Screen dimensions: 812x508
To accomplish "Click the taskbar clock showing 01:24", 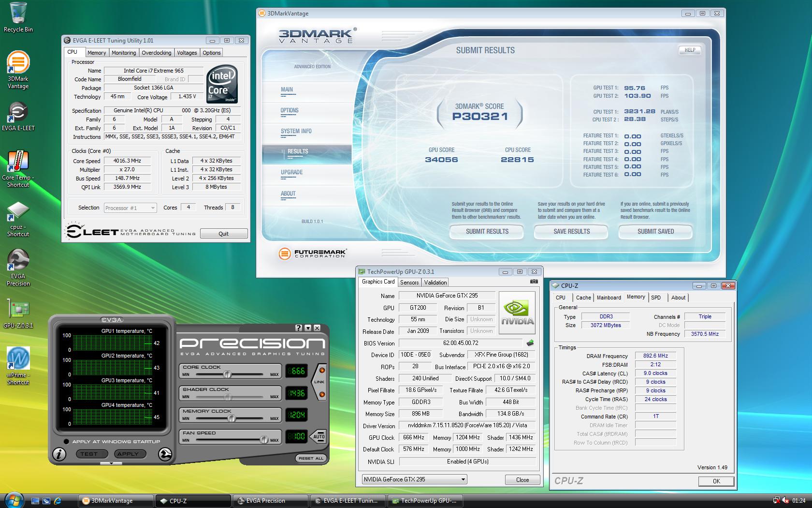I will pyautogui.click(x=798, y=501).
